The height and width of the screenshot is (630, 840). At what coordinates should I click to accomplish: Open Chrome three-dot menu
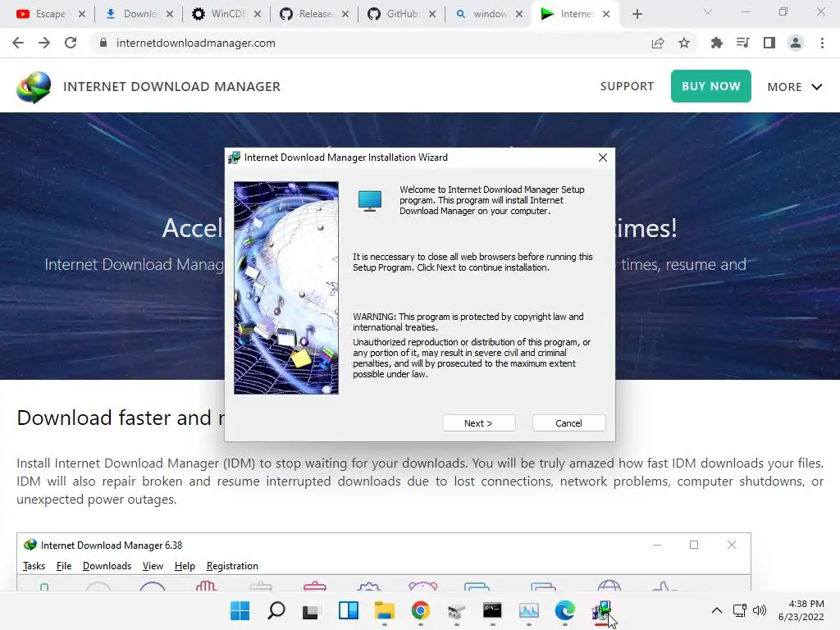coord(822,43)
